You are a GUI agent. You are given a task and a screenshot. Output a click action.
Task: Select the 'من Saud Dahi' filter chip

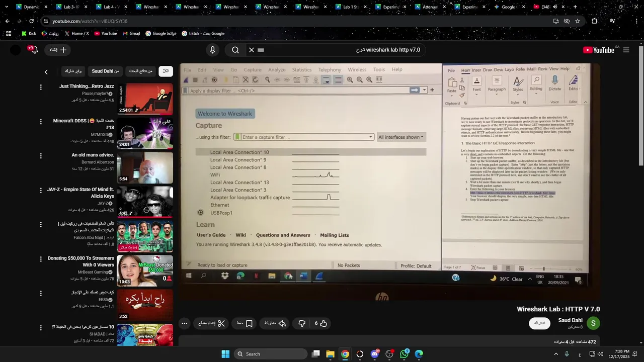tap(105, 71)
